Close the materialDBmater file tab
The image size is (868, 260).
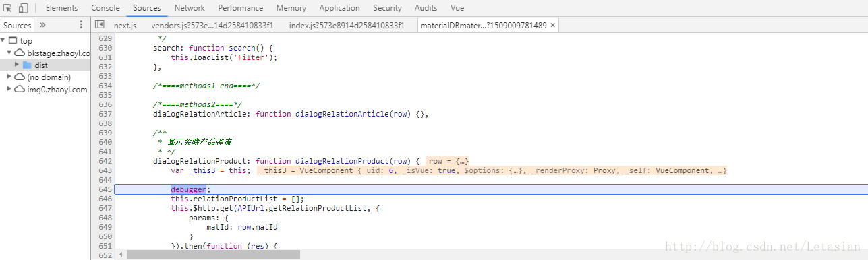(553, 25)
